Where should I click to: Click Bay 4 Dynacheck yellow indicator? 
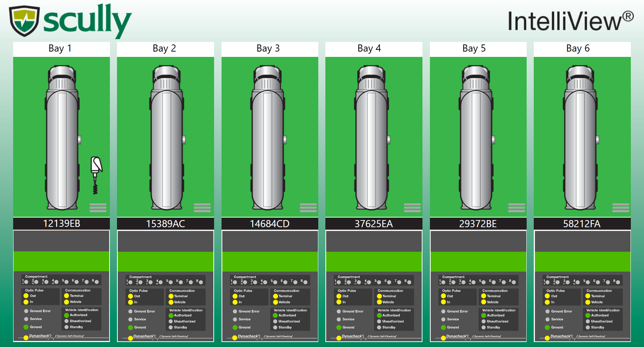[x=339, y=338]
